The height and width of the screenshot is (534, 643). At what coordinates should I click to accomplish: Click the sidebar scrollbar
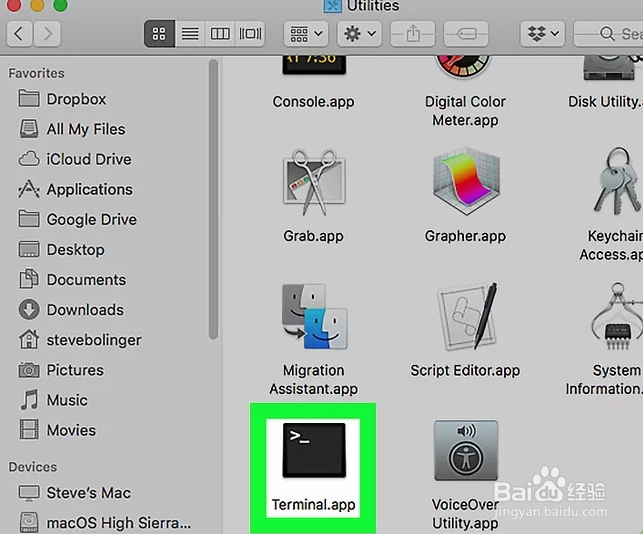(x=213, y=199)
